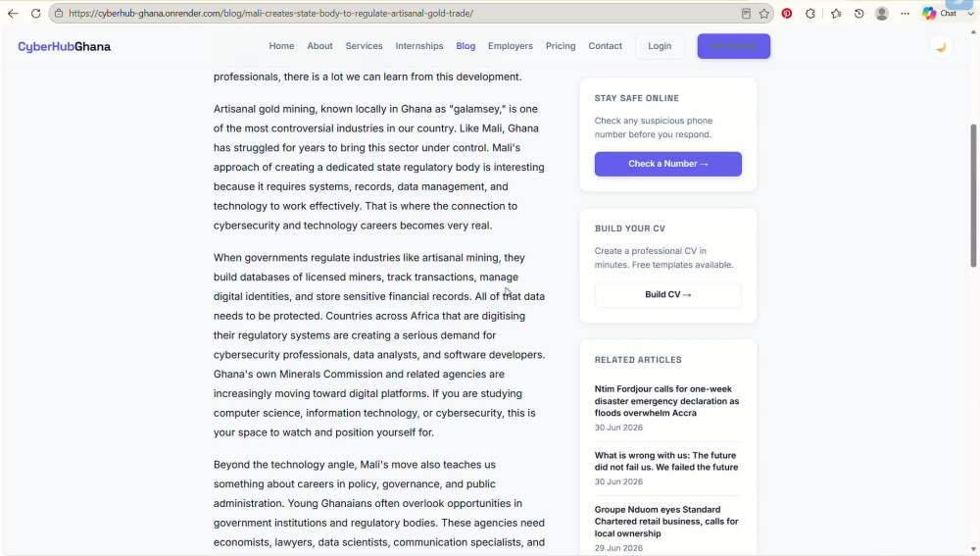Click the Get Started button
This screenshot has height=556, width=980.
click(734, 46)
